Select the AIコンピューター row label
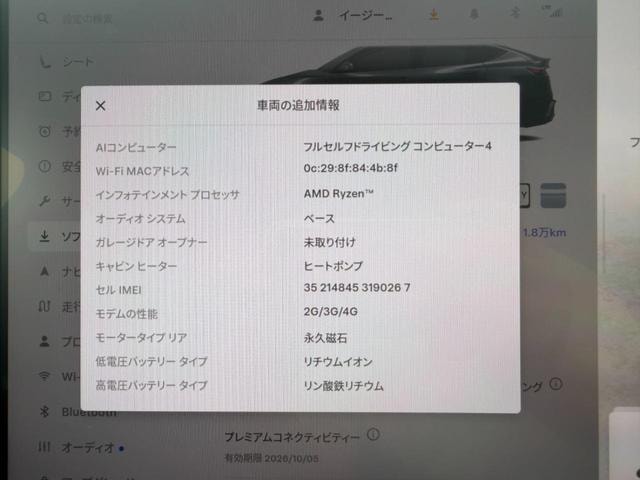 [x=136, y=147]
